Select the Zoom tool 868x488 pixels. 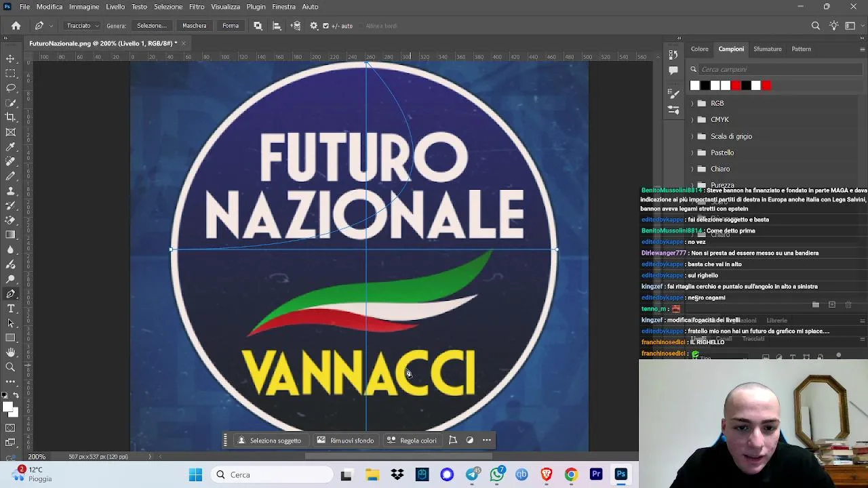click(10, 367)
